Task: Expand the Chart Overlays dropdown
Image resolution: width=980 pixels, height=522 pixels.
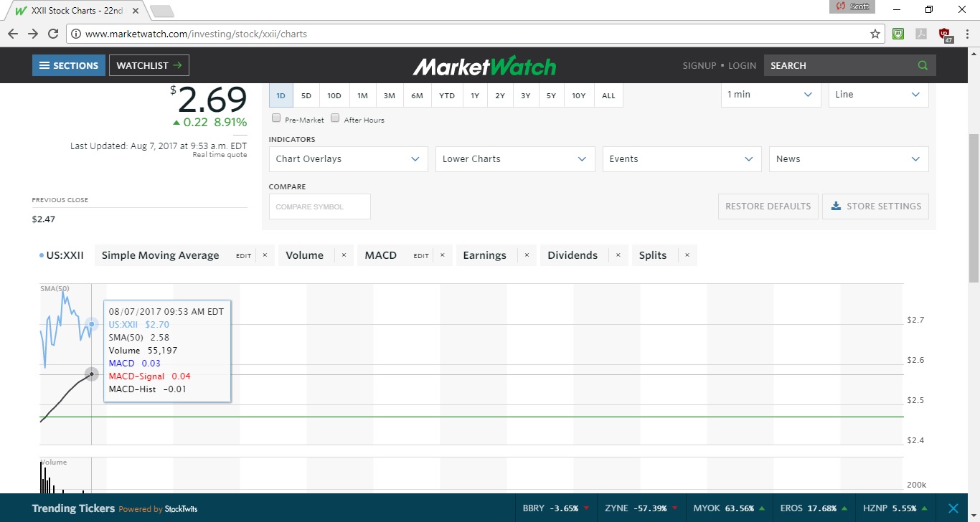Action: click(x=348, y=159)
